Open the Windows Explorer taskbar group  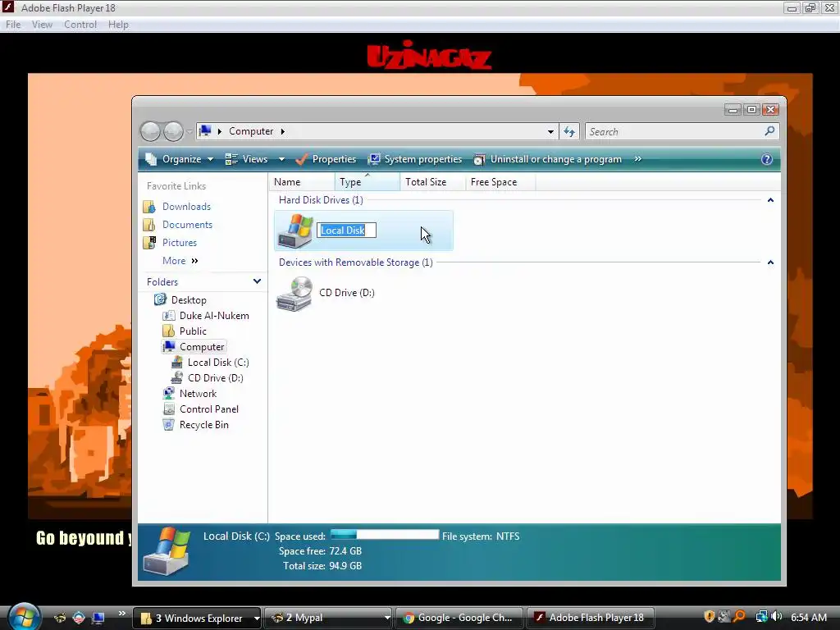[x=197, y=618]
